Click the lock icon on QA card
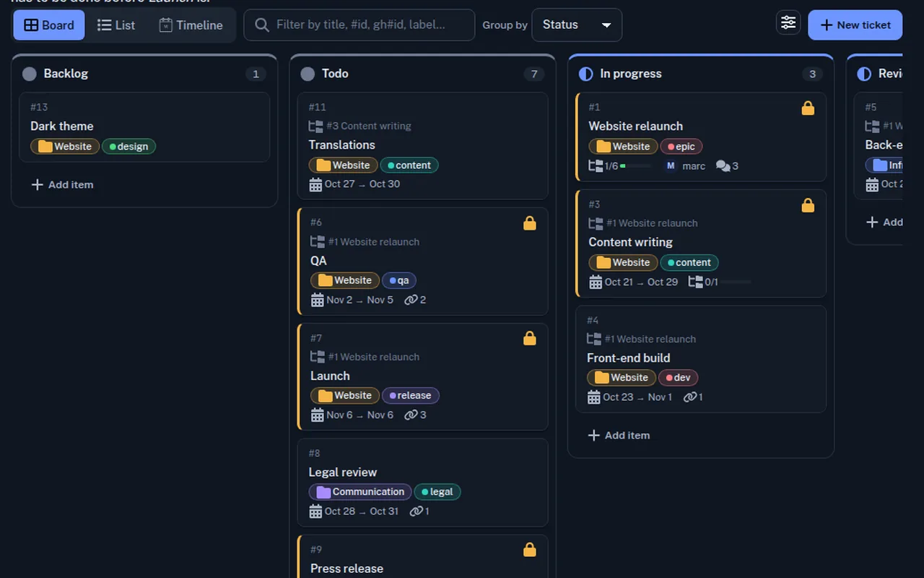This screenshot has height=578, width=924. (x=530, y=223)
